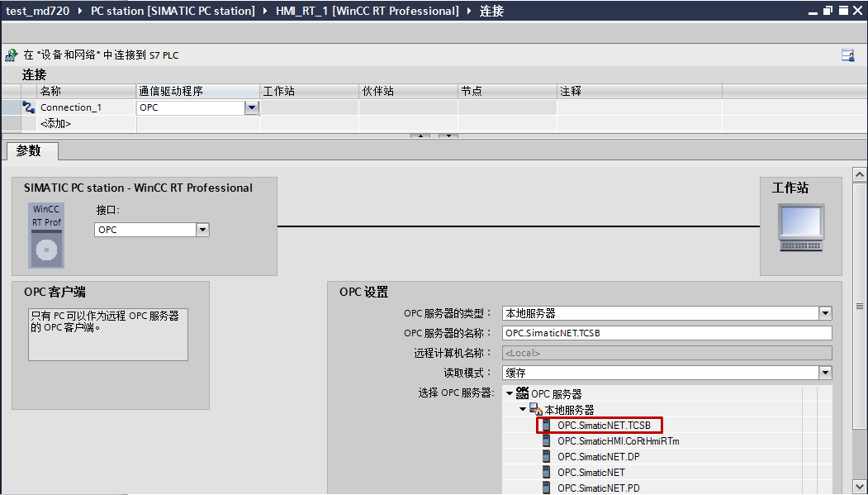Click breadcrumb PC station [SIMATIC PC station]
The image size is (868, 495).
[173, 11]
